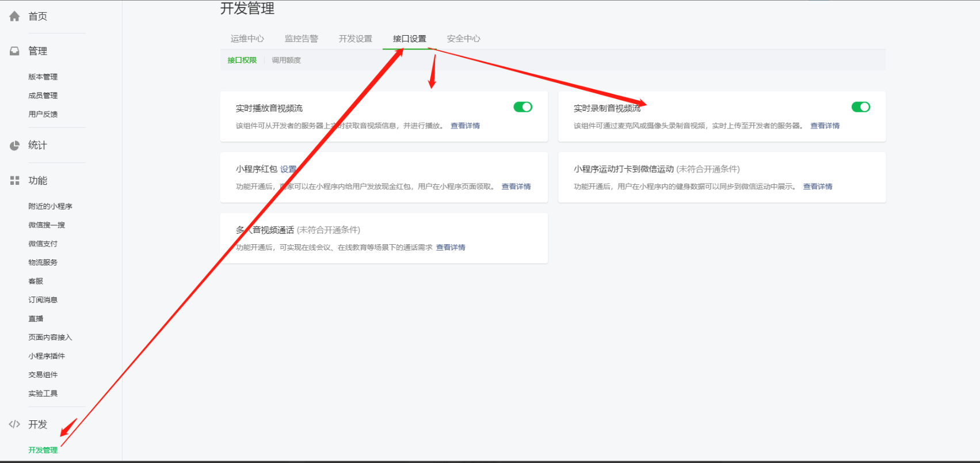Viewport: 980px width, 463px height.
Task: Open 附近的小程序 in sidebar
Action: pyautogui.click(x=51, y=206)
